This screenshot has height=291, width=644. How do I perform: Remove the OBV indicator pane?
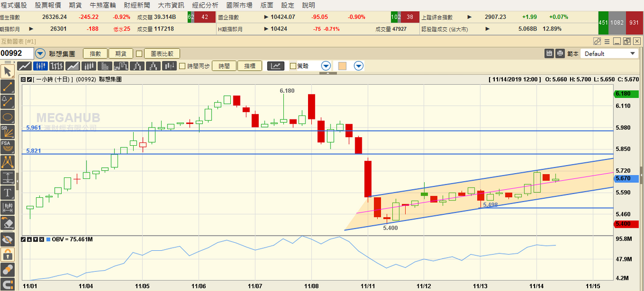(x=41, y=239)
